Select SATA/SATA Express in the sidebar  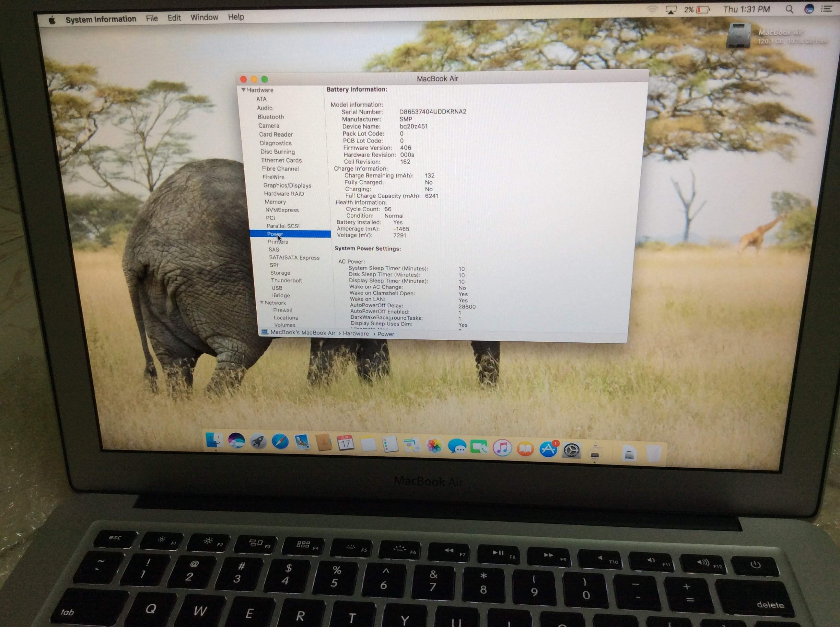[x=294, y=257]
